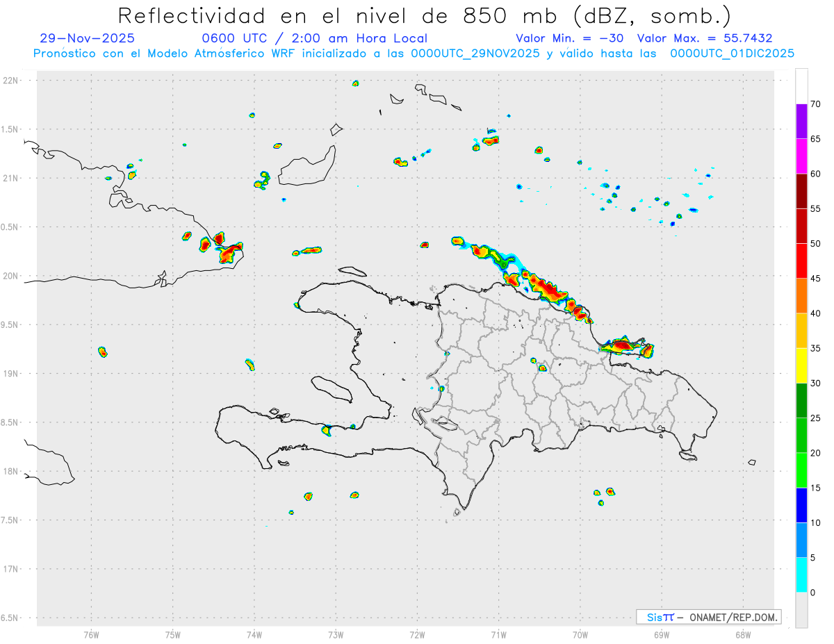Click the longitude label "76W"
834x644 pixels.
(x=91, y=634)
